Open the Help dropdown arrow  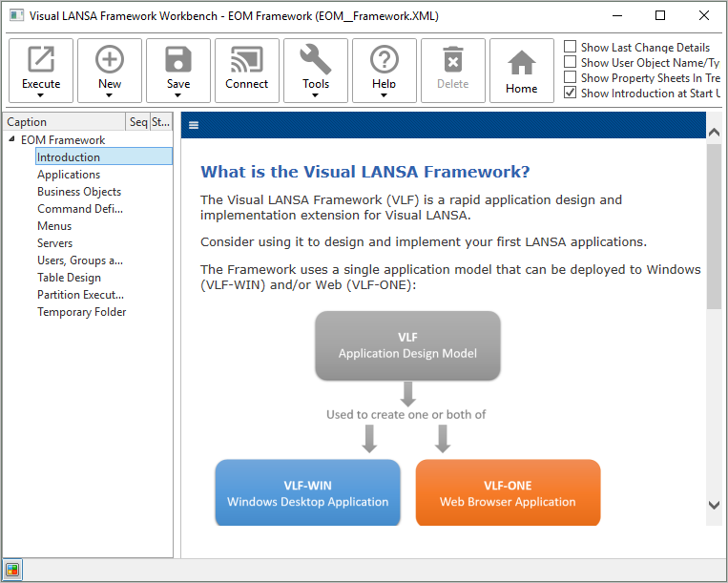click(x=385, y=95)
